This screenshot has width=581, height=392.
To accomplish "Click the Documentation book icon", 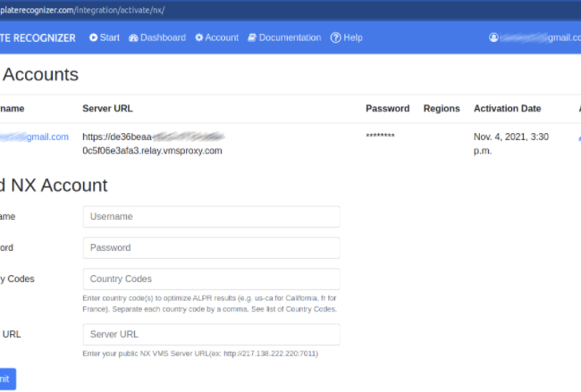I will coord(252,38).
